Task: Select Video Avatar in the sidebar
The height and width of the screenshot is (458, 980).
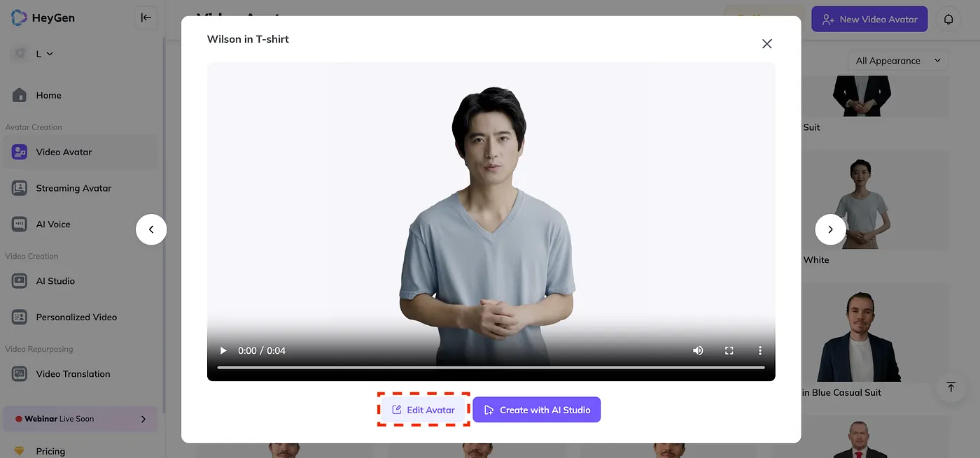Action: (80, 152)
